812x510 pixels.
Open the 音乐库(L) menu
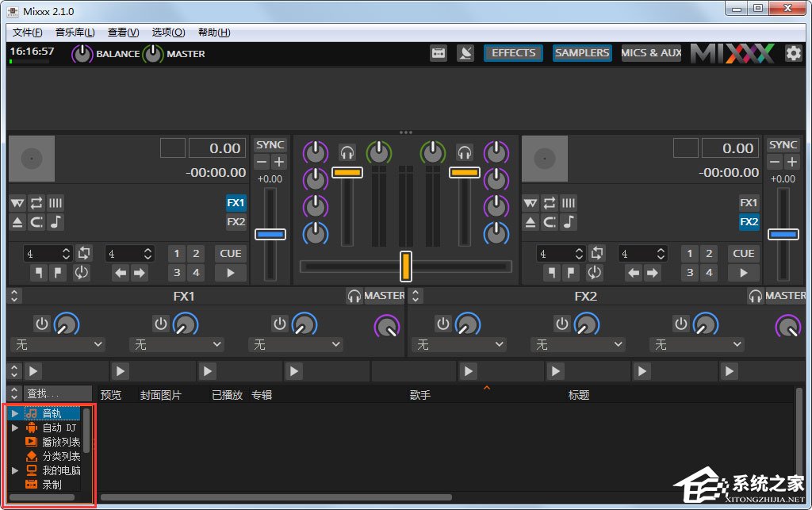[x=75, y=33]
